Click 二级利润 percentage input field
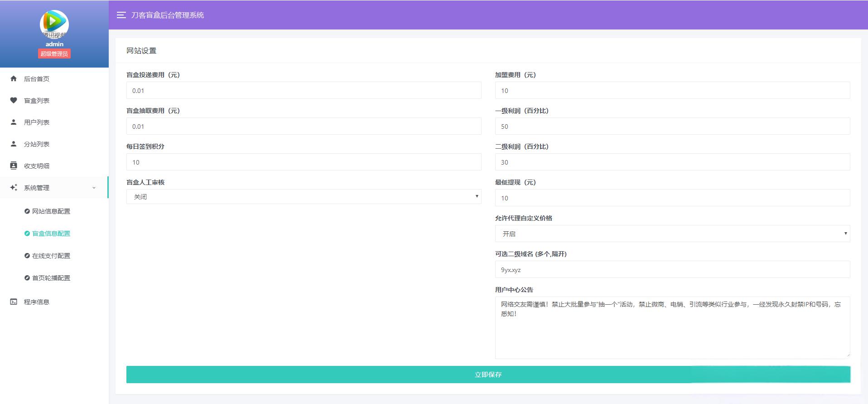Image resolution: width=868 pixels, height=404 pixels. click(672, 162)
